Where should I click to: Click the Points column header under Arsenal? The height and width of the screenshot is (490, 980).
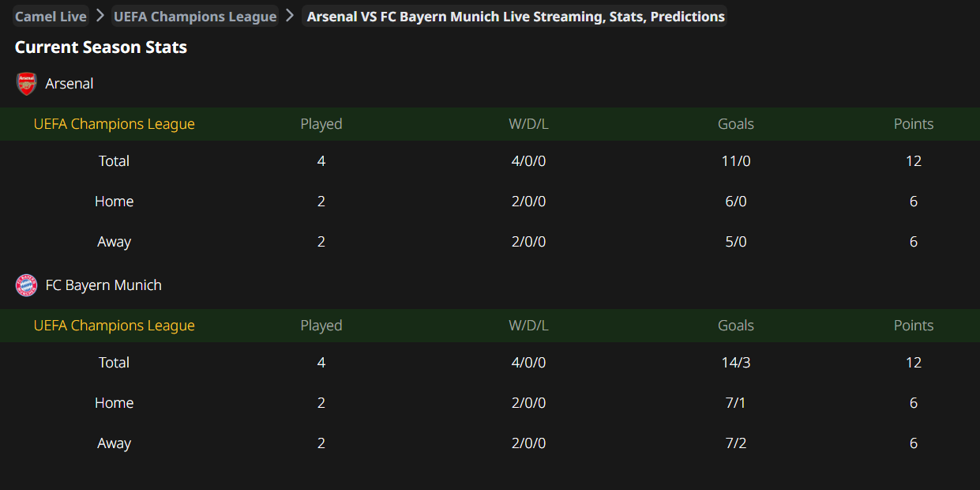pyautogui.click(x=913, y=124)
